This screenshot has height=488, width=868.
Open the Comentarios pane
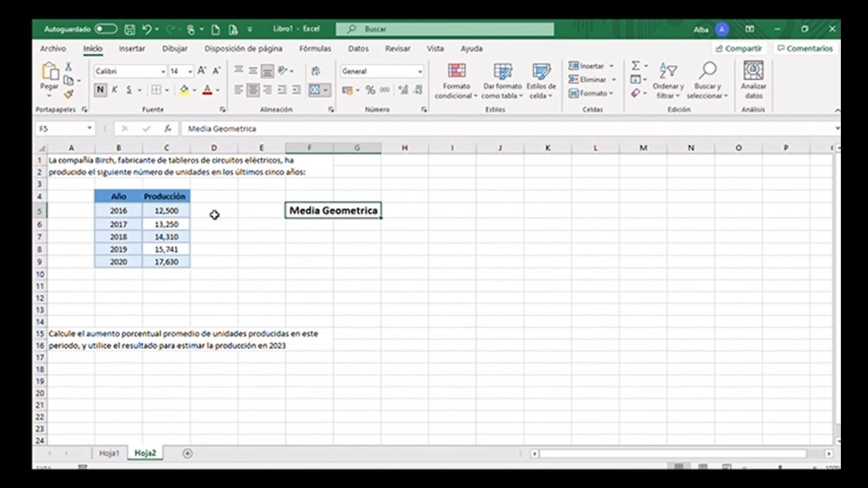(x=805, y=49)
